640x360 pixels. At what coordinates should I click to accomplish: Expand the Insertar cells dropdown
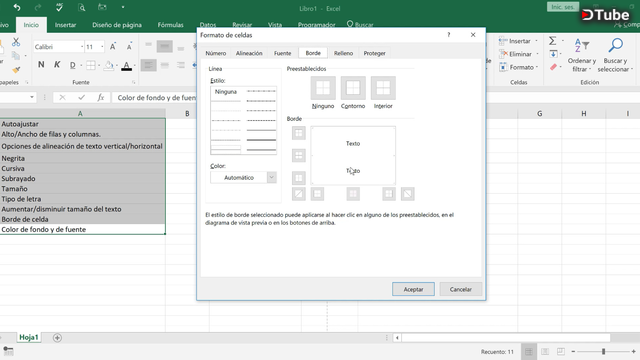click(536, 41)
